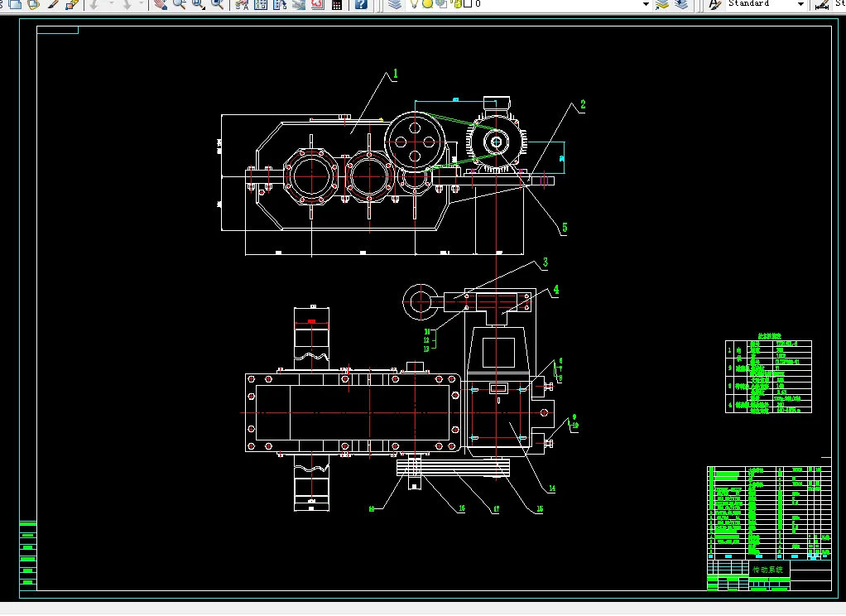Click the Layer Previous icon
Image resolution: width=846 pixels, height=616 pixels.
tap(681, 4)
